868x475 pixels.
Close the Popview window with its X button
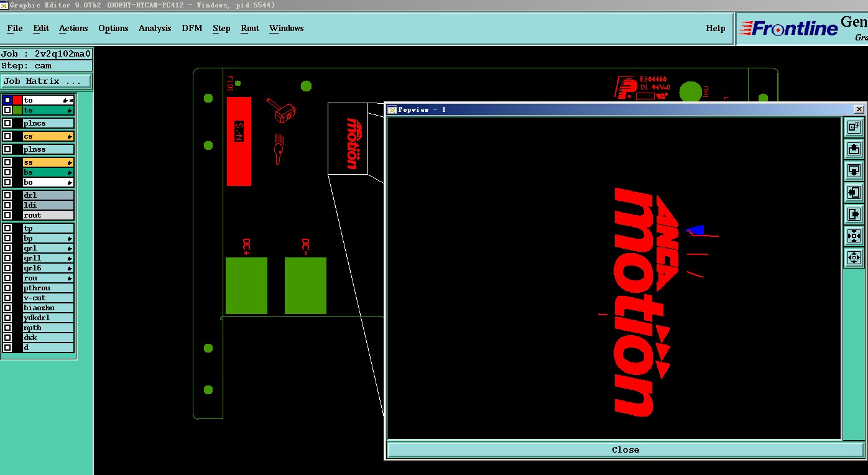coord(859,109)
